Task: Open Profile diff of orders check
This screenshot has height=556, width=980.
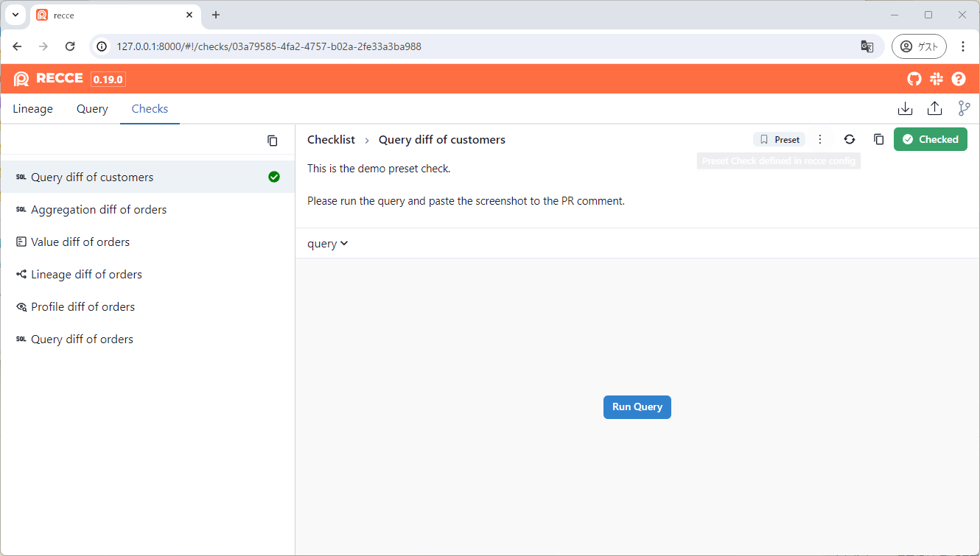Action: point(147,307)
